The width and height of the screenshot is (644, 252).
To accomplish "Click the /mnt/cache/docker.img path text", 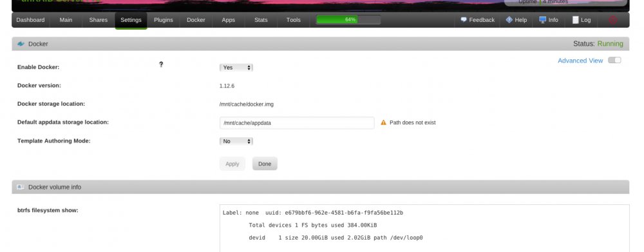I will click(x=247, y=104).
